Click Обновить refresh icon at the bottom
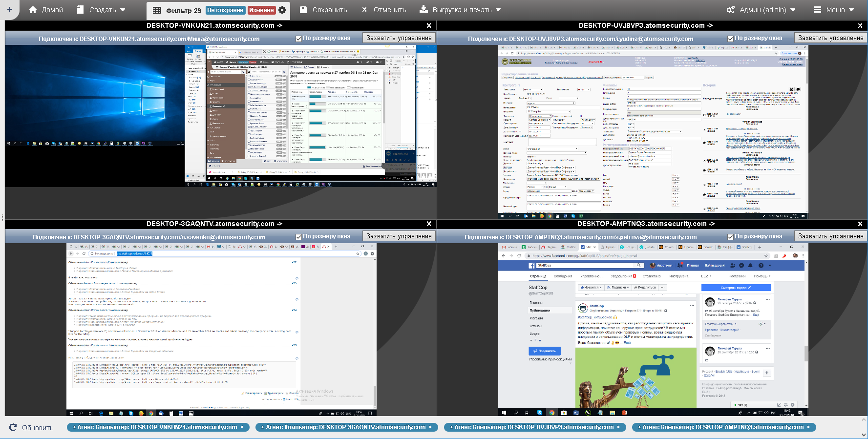This screenshot has height=439, width=868. click(x=13, y=428)
